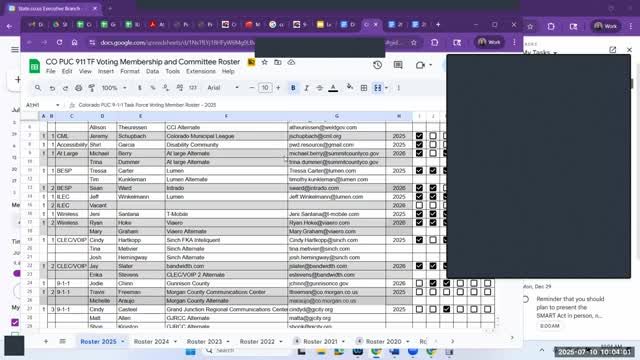Viewport: 640px width, 360px height.
Task: Open Roster 2024 tab dropdown arrow
Action: 176,341
